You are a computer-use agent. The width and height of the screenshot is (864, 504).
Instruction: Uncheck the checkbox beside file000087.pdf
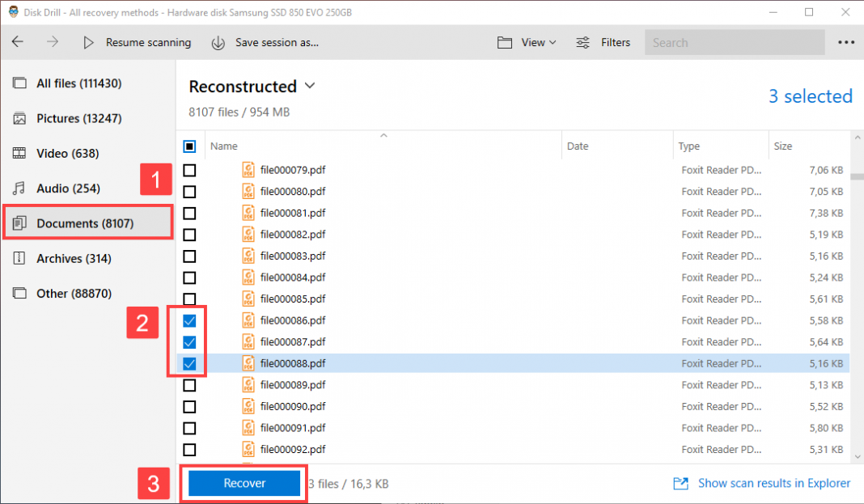point(189,341)
